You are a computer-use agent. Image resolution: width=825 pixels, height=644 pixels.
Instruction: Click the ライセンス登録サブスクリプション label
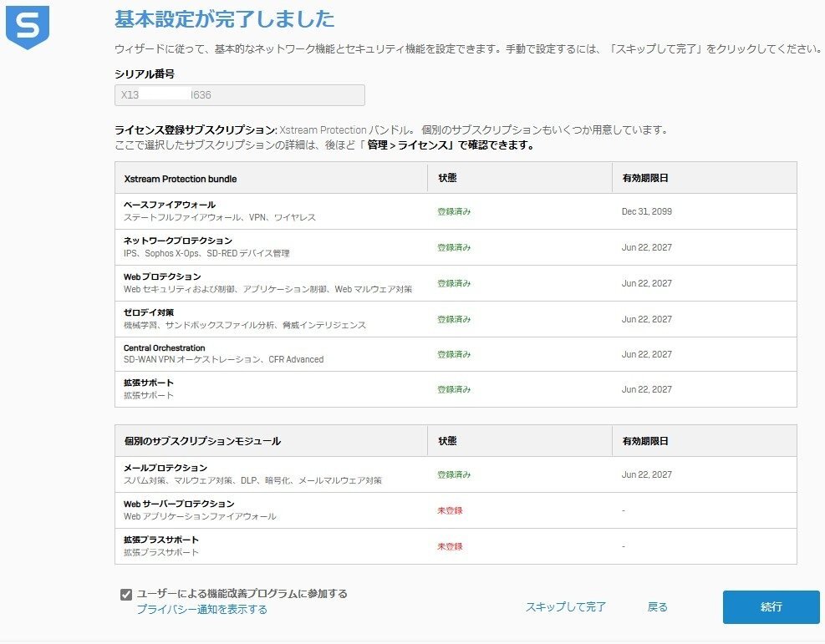pos(196,129)
